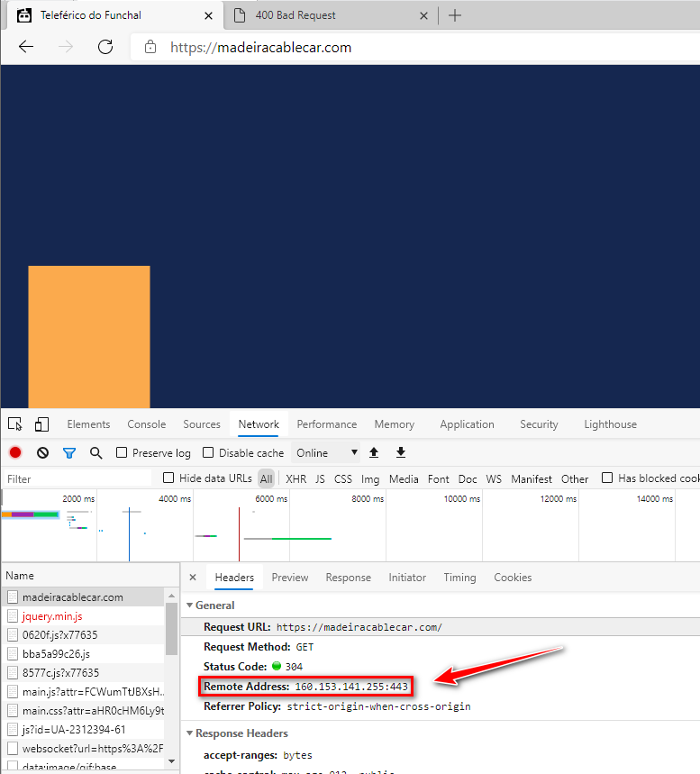The height and width of the screenshot is (774, 700).
Task: Enable Disable cache checkbox
Action: pyautogui.click(x=208, y=452)
